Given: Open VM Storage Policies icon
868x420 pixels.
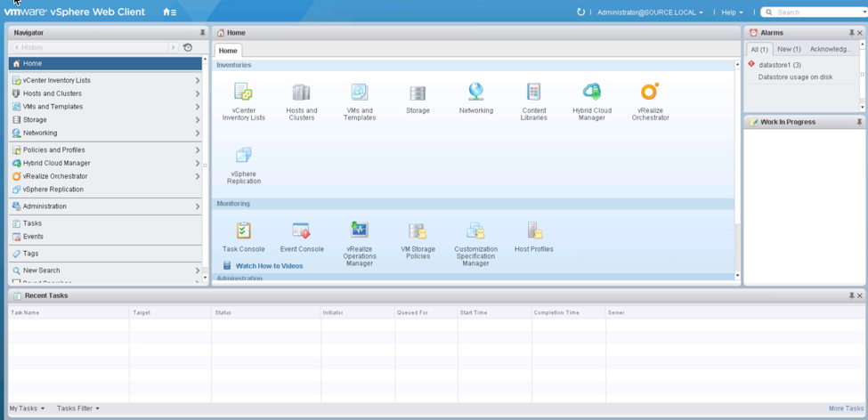Looking at the screenshot, I should (418, 230).
